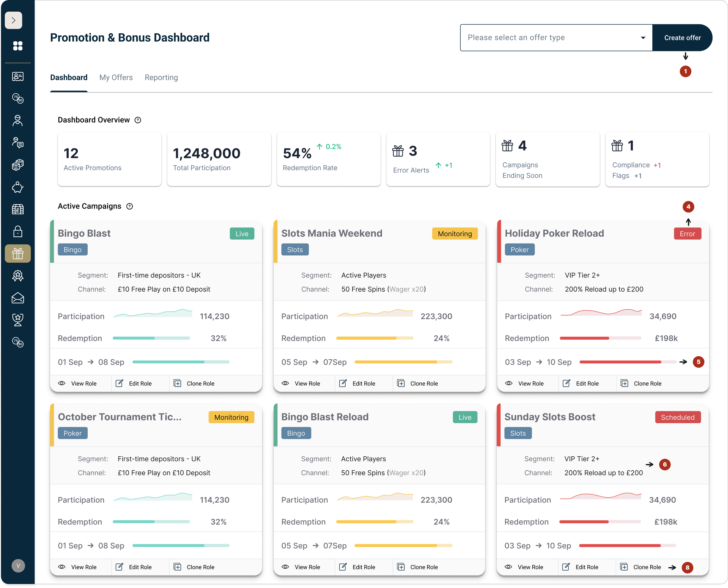
Task: Click the user avatar V in sidebar
Action: (18, 566)
